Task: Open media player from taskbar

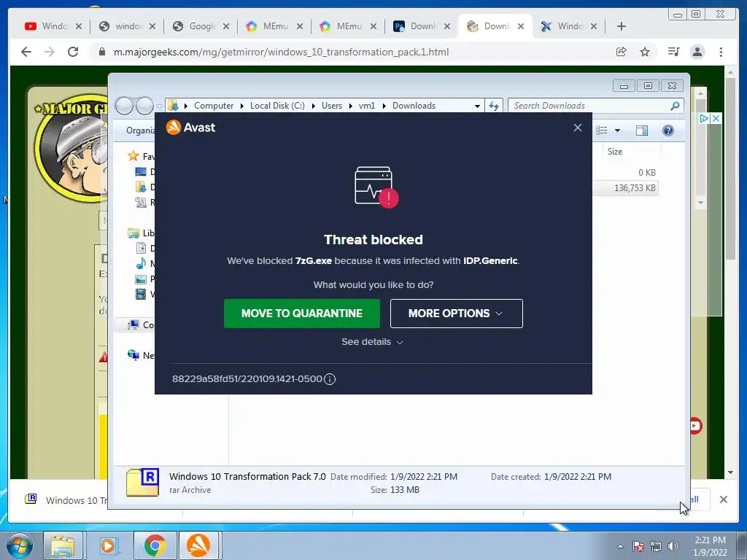Action: click(x=109, y=545)
